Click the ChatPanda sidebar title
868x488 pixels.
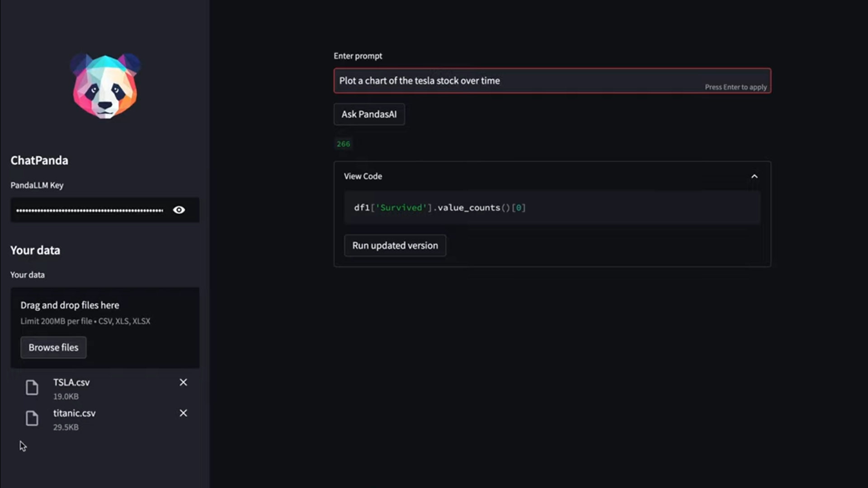tap(39, 160)
